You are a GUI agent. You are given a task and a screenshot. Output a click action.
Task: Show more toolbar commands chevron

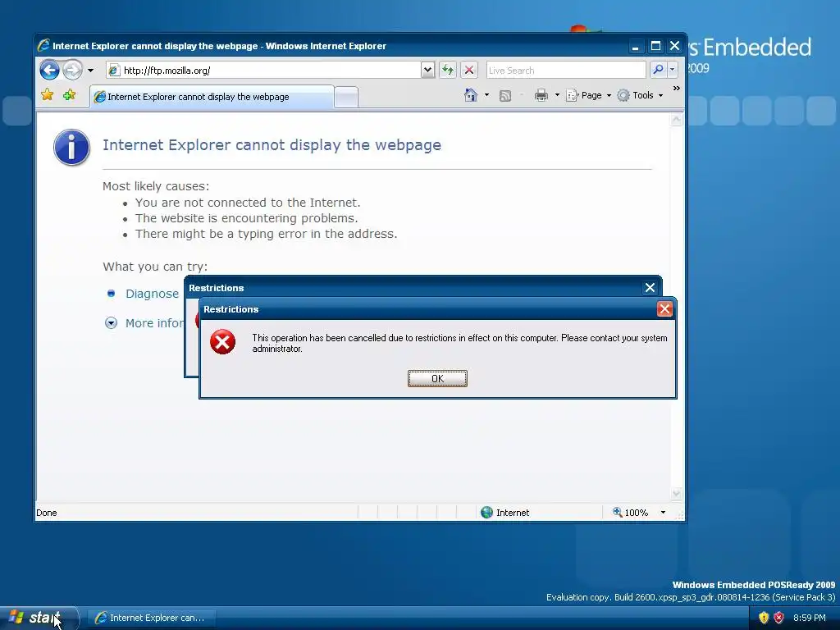coord(677,89)
